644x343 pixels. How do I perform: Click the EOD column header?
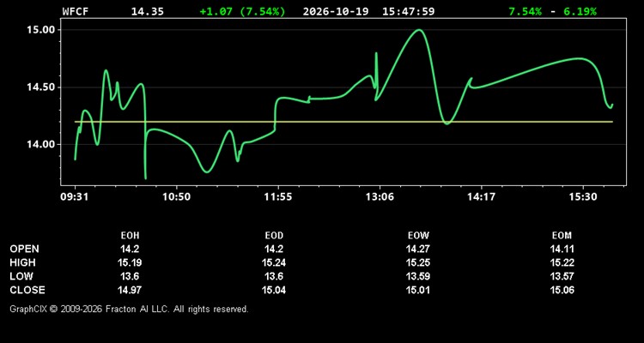pos(274,236)
